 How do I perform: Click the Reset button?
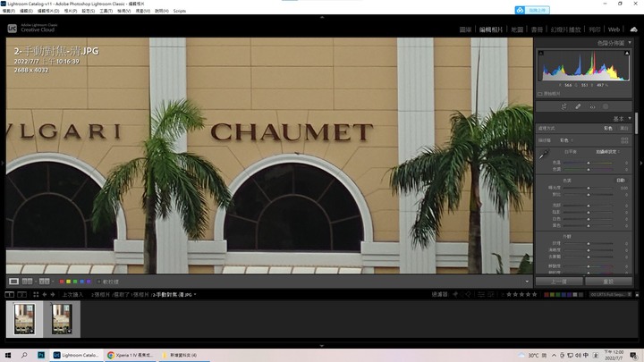[608, 282]
